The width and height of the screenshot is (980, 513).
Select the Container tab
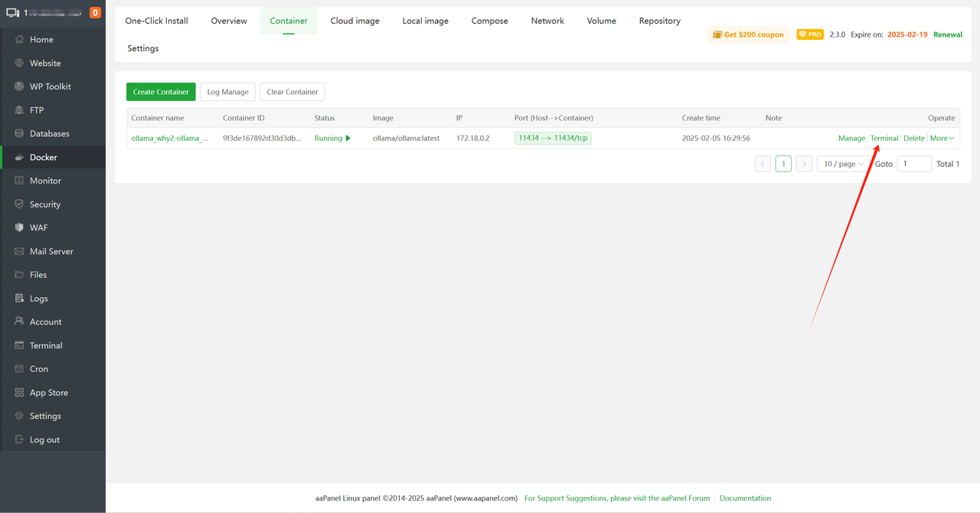click(x=289, y=21)
